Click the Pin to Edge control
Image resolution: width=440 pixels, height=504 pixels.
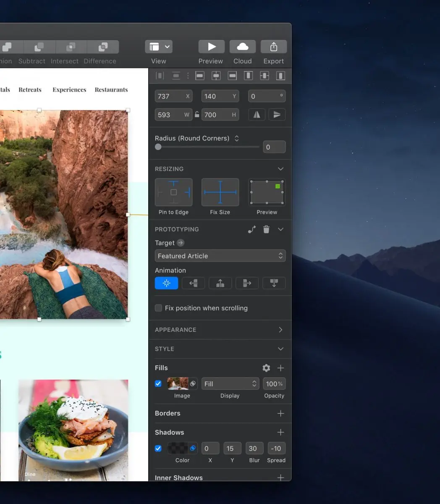[x=174, y=192]
